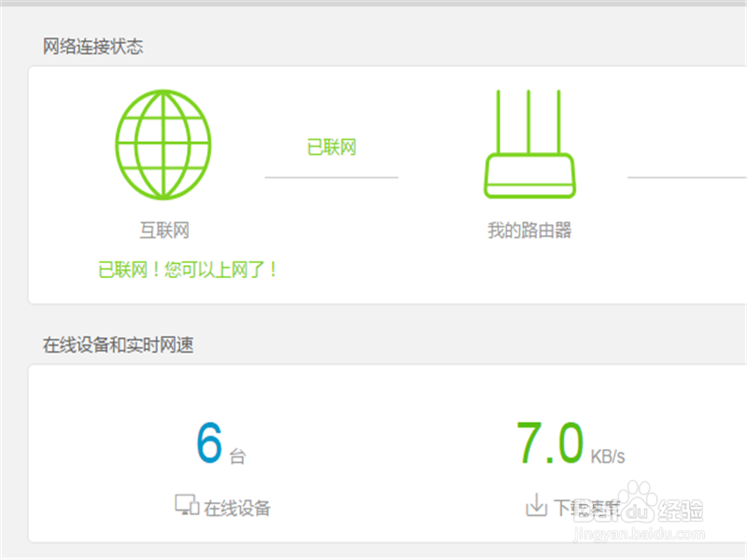Open the 在线设备 label
This screenshot has height=560, width=747.
click(237, 508)
